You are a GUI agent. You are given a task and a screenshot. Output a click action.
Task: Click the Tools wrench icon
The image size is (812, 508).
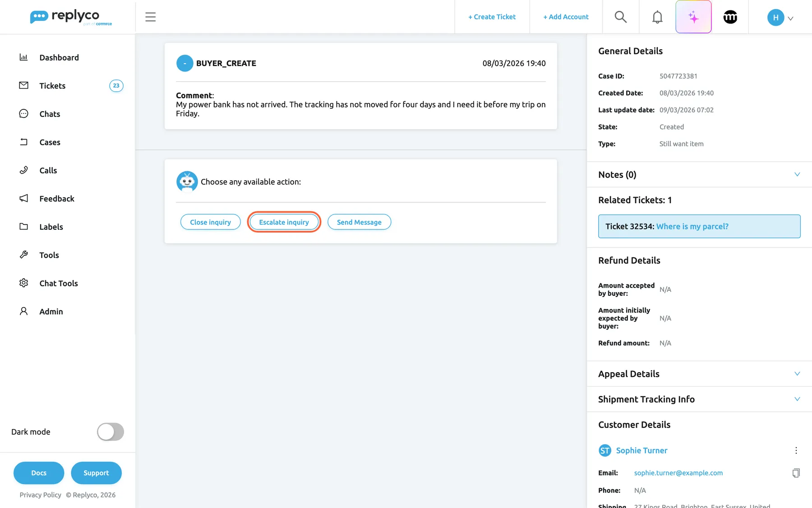(x=24, y=255)
